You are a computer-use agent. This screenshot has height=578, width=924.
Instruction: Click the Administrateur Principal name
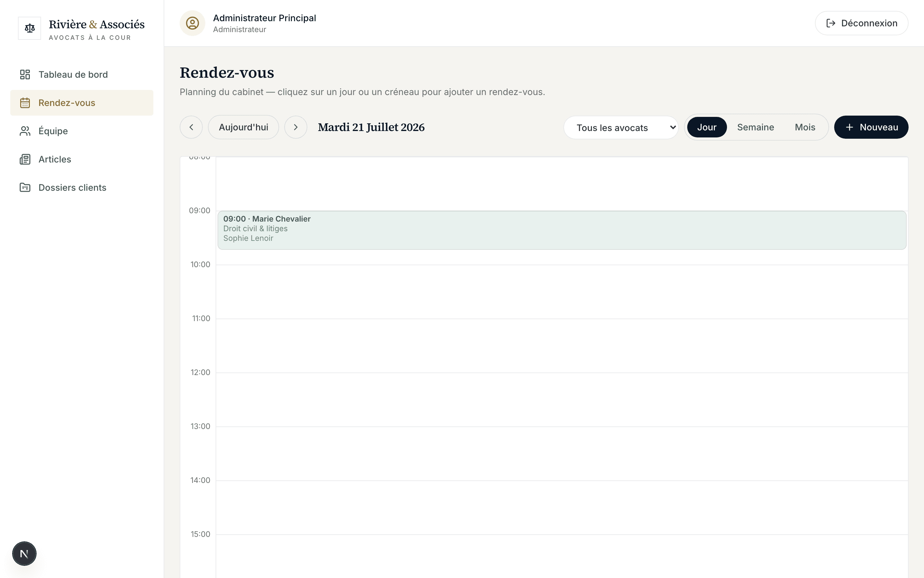265,18
